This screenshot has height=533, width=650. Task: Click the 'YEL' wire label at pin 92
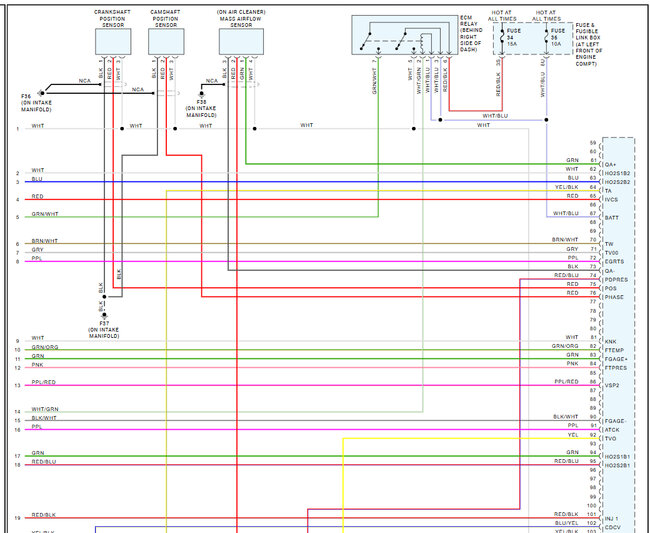tap(573, 435)
